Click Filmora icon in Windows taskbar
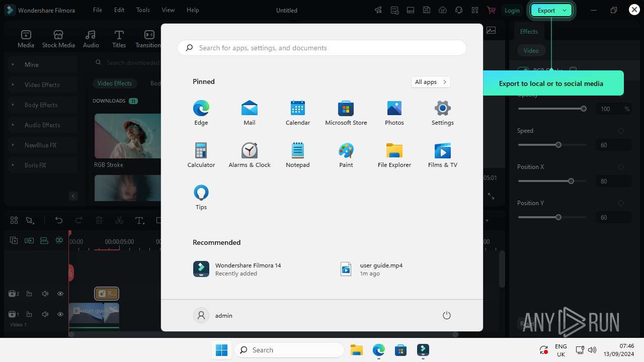 coord(423,350)
